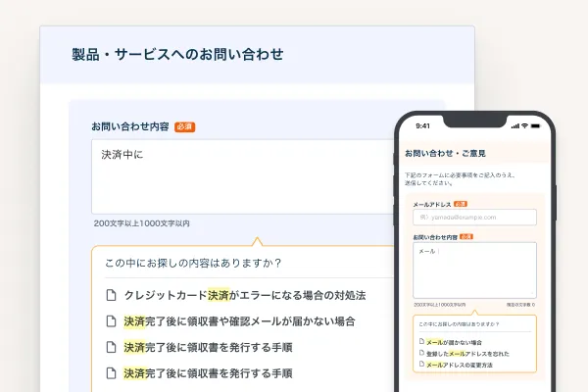Click document icon beside 確認メールが届かない場合 article
Viewport: 588px width, 392px height.
coord(111,321)
